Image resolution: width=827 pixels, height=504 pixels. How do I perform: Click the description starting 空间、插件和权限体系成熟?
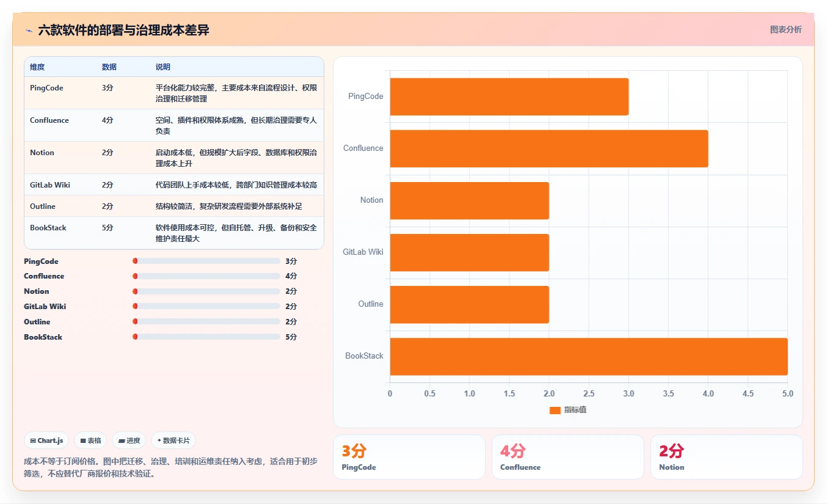click(236, 126)
